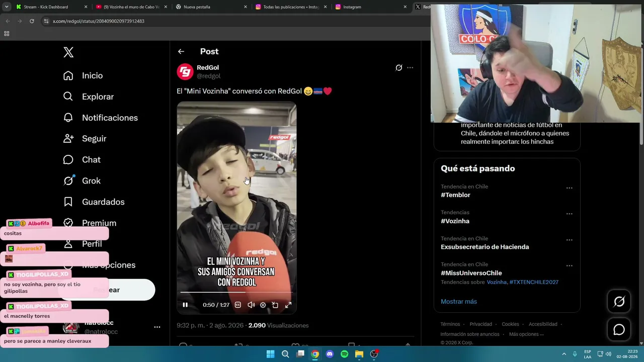The width and height of the screenshot is (644, 362).
Task: Go back using the Post back arrow
Action: pyautogui.click(x=181, y=51)
